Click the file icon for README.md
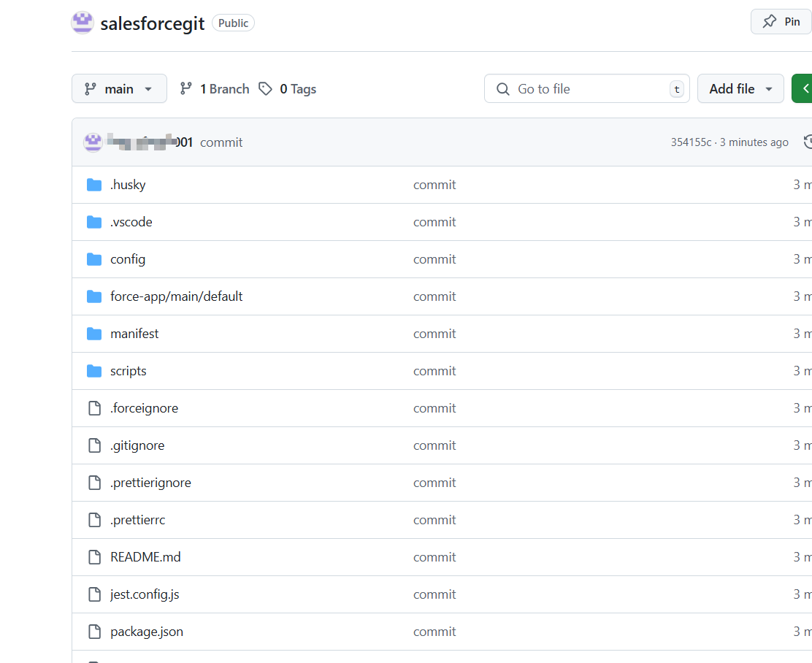 click(x=94, y=557)
